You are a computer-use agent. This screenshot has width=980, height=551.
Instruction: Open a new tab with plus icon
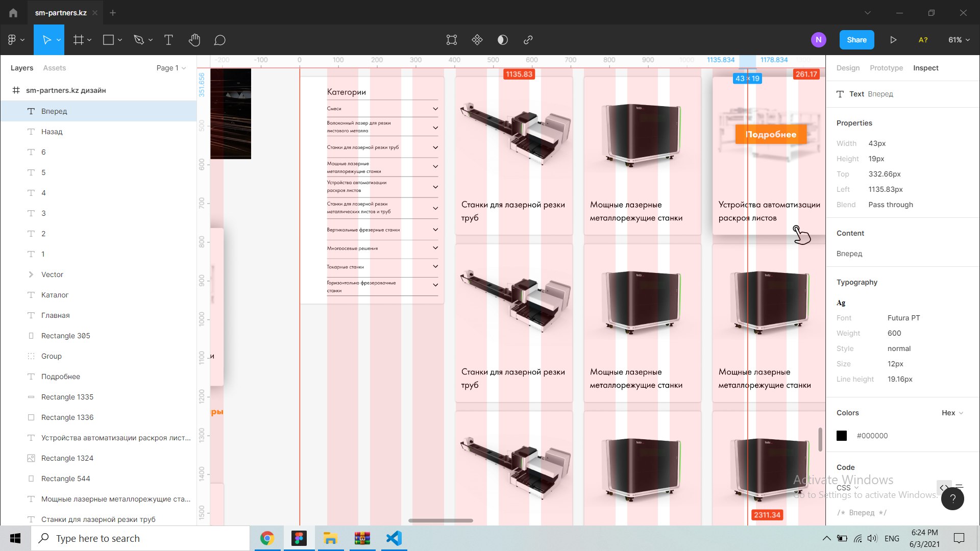coord(113,13)
